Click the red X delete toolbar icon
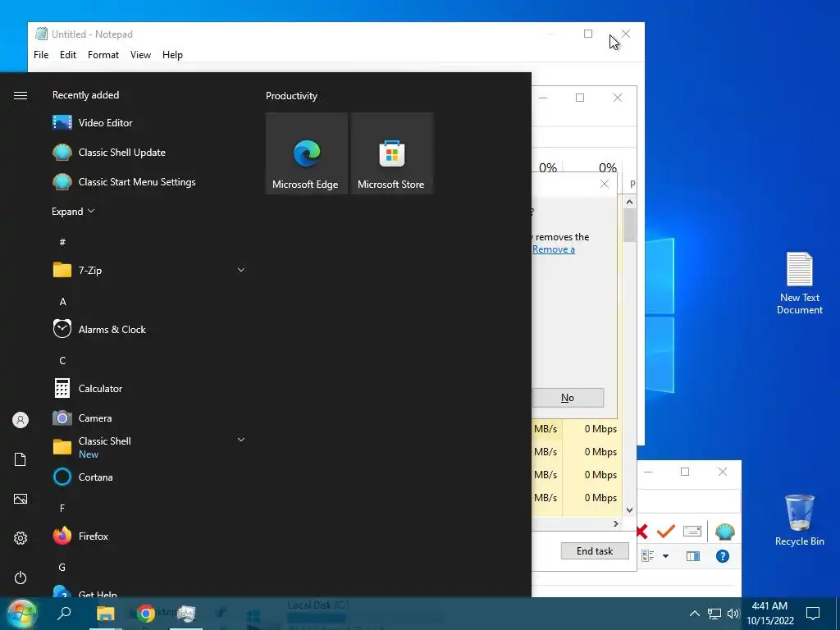The height and width of the screenshot is (630, 840). point(641,532)
